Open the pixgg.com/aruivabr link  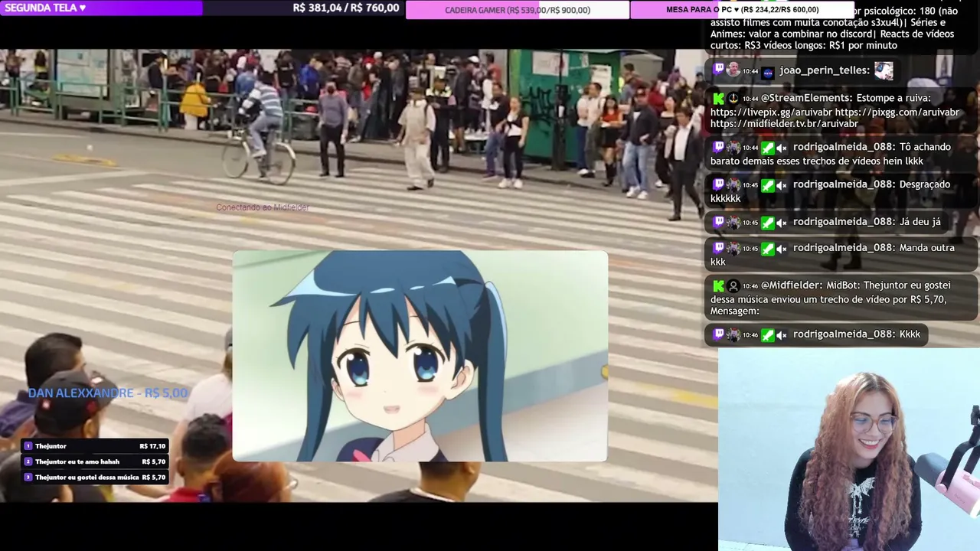coord(897,112)
